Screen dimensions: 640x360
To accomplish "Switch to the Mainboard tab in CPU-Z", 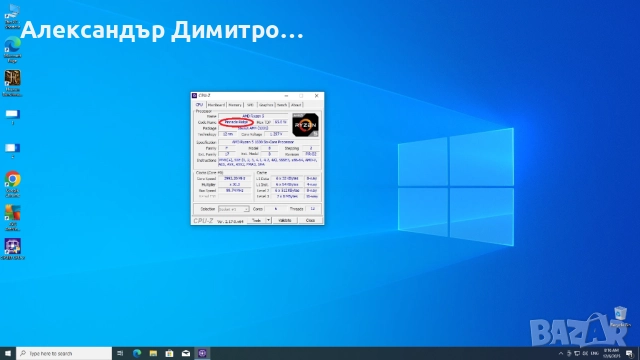I will click(216, 105).
